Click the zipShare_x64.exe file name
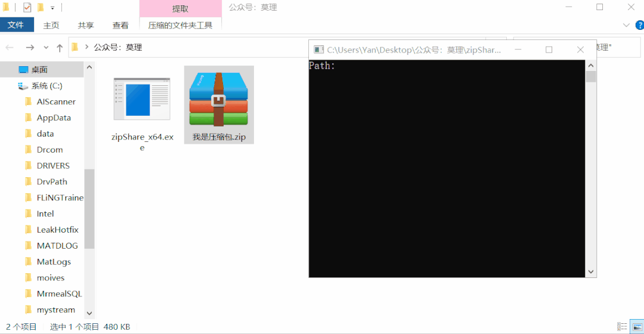This screenshot has width=644, height=334. (142, 142)
